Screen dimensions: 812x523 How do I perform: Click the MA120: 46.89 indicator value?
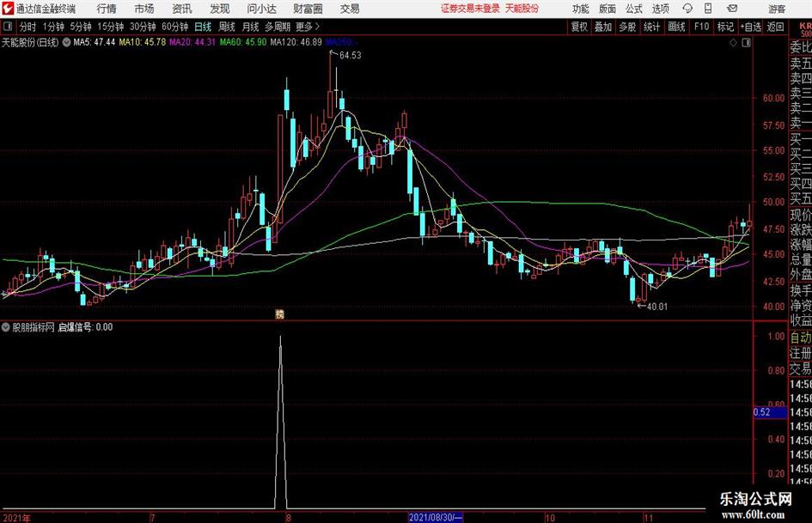tap(296, 42)
